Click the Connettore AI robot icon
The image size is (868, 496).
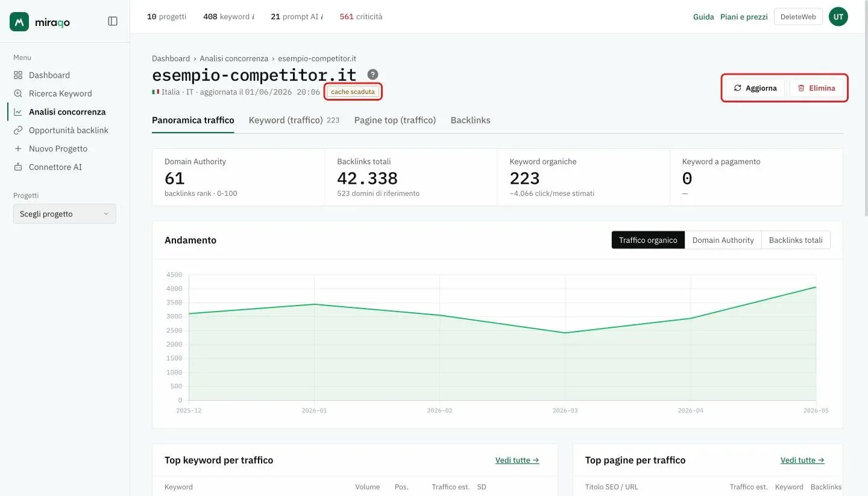tap(18, 167)
